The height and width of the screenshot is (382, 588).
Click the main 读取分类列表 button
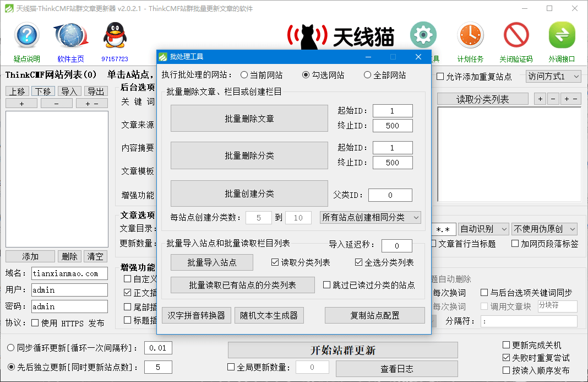tap(483, 99)
